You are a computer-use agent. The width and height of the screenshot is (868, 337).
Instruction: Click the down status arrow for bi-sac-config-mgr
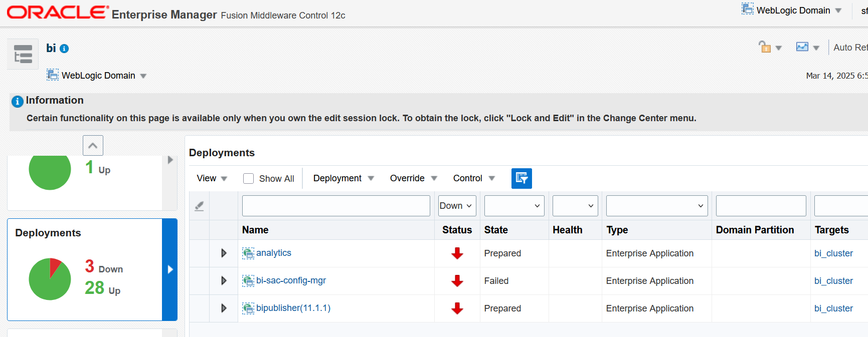coord(457,281)
